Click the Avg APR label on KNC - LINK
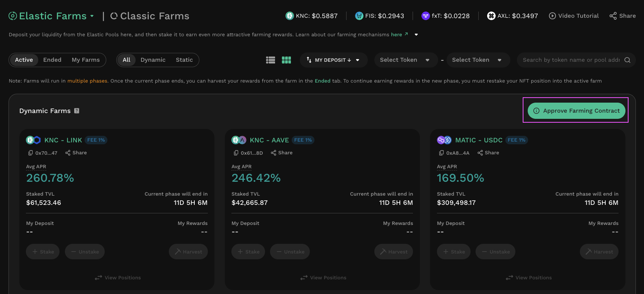 click(36, 167)
